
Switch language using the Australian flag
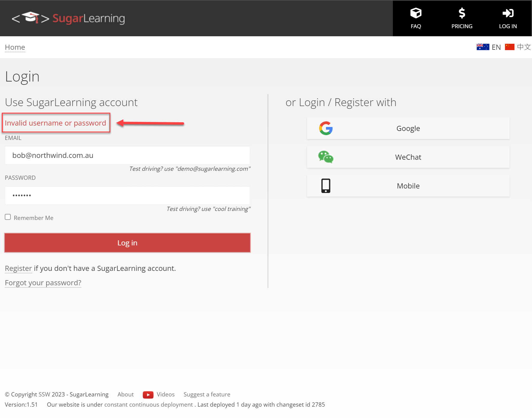click(x=483, y=47)
